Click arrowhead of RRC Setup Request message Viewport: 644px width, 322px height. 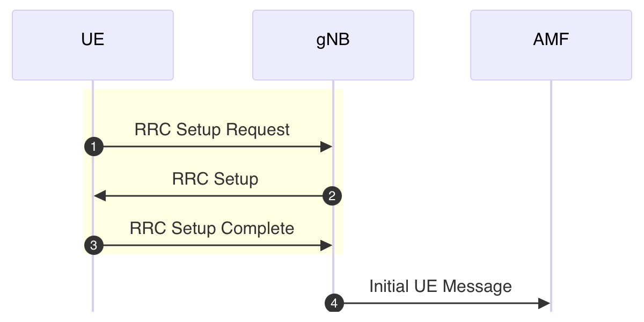[326, 147]
